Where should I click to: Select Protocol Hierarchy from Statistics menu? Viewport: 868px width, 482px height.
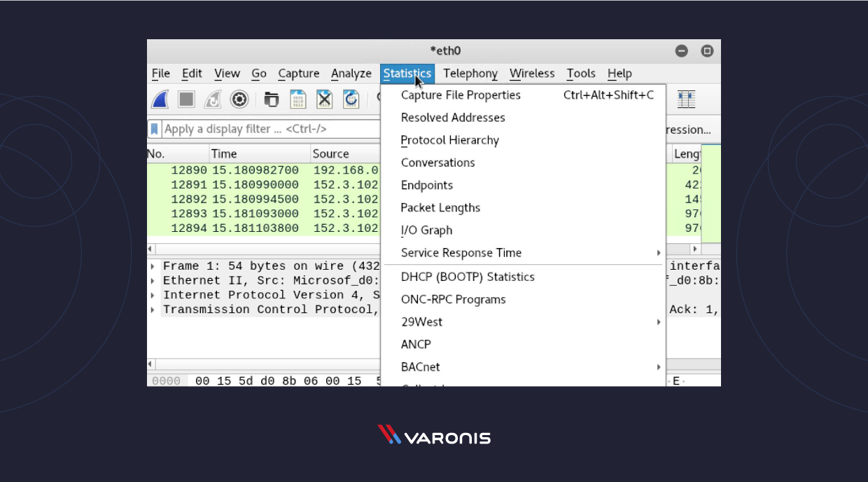point(449,140)
